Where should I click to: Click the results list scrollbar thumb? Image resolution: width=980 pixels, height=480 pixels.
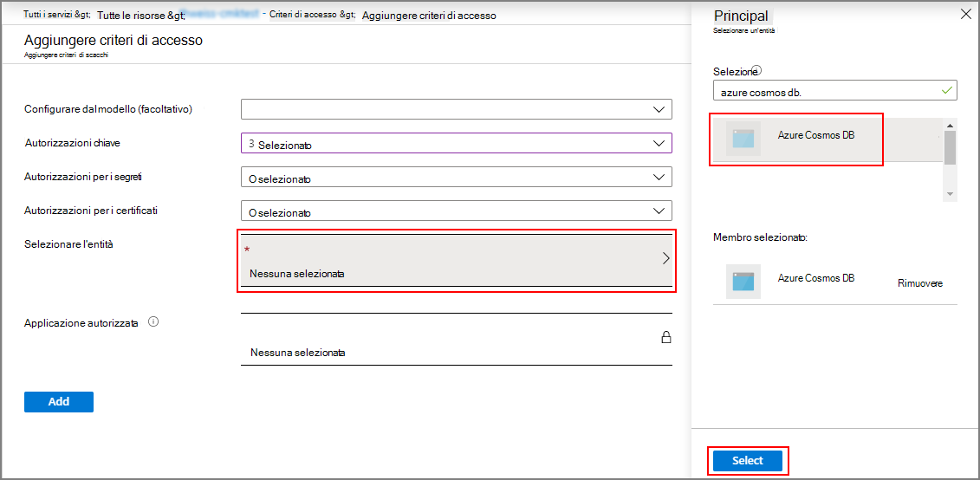pos(951,147)
